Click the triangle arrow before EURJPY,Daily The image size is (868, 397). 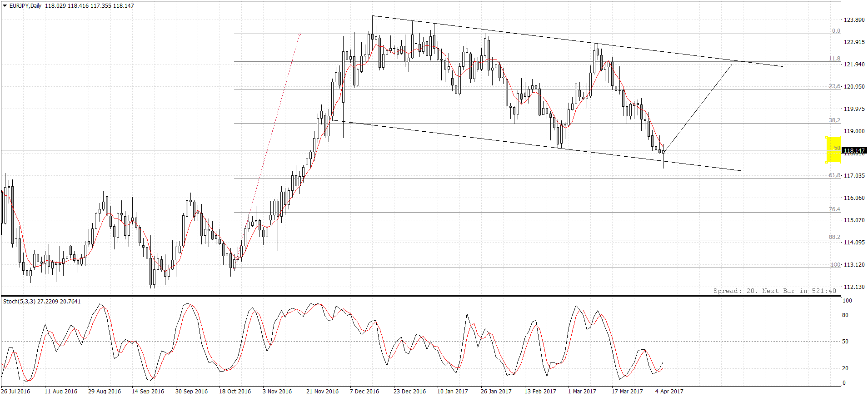tap(5, 6)
